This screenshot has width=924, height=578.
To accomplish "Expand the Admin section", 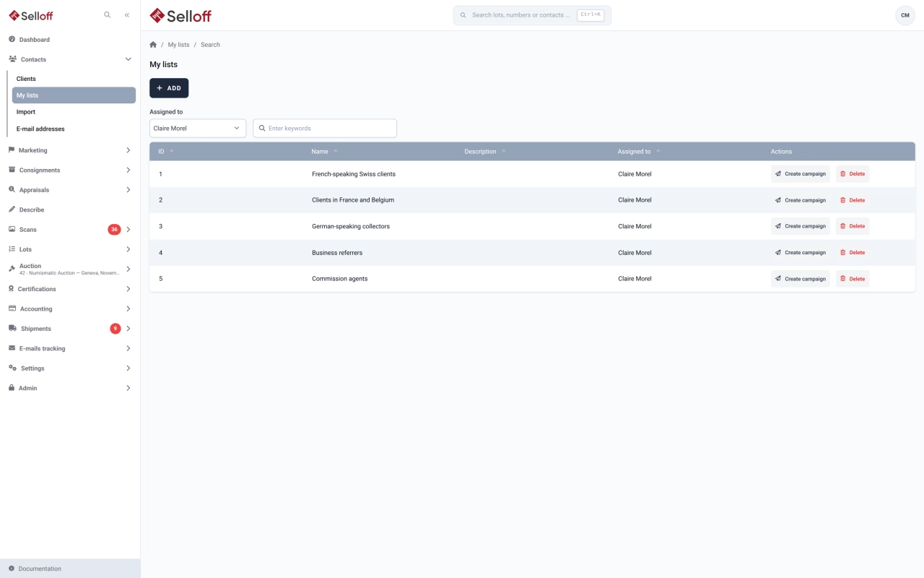I will click(x=70, y=388).
